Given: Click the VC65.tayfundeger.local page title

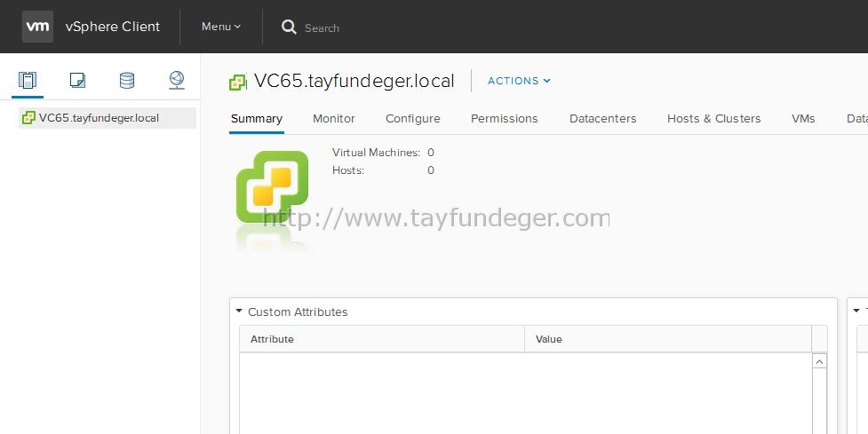Looking at the screenshot, I should click(x=354, y=82).
